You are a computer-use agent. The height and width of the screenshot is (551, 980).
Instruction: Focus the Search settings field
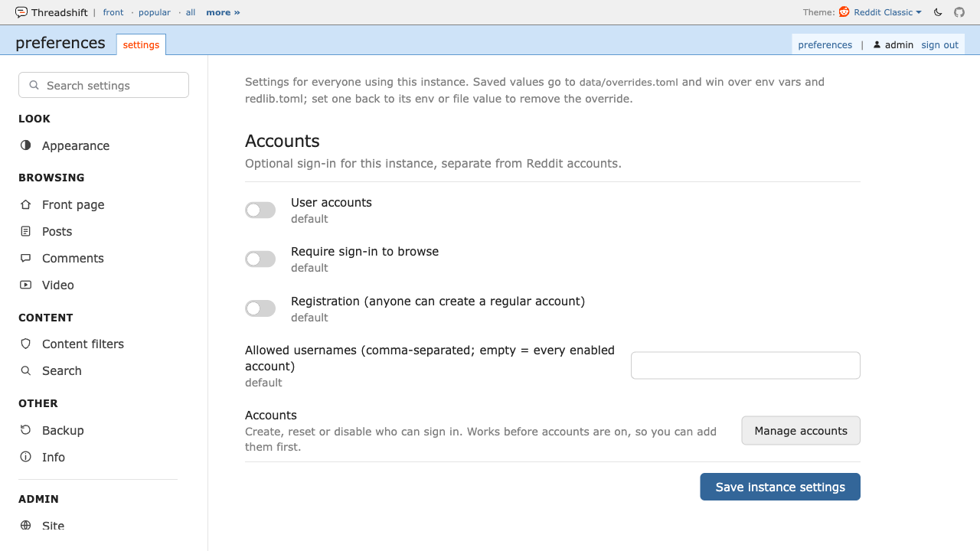(103, 85)
